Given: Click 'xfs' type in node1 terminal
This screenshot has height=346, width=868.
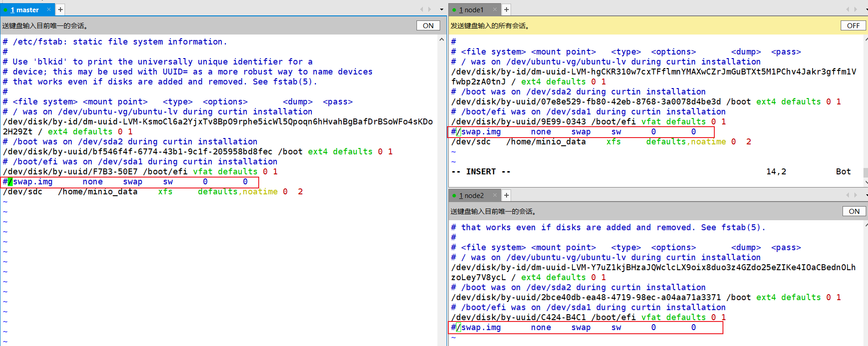Looking at the screenshot, I should 614,142.
